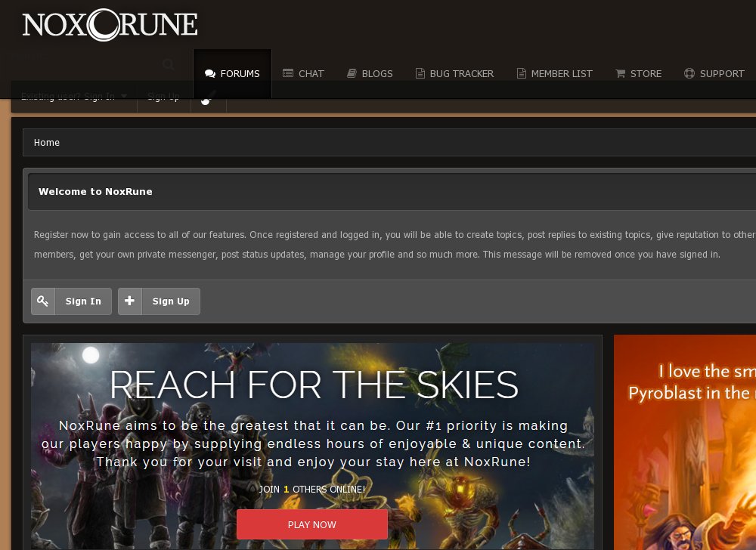Switch to the Forums tab
This screenshot has width=756, height=550.
232,73
